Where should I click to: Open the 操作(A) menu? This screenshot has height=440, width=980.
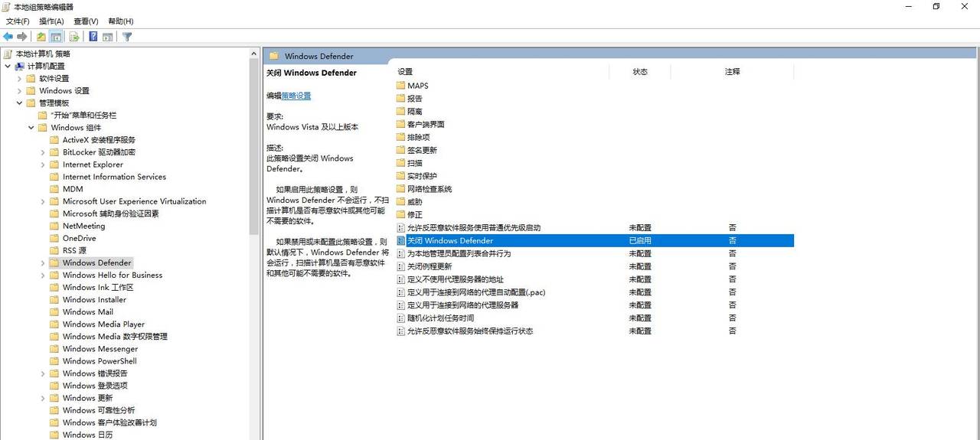(x=51, y=21)
